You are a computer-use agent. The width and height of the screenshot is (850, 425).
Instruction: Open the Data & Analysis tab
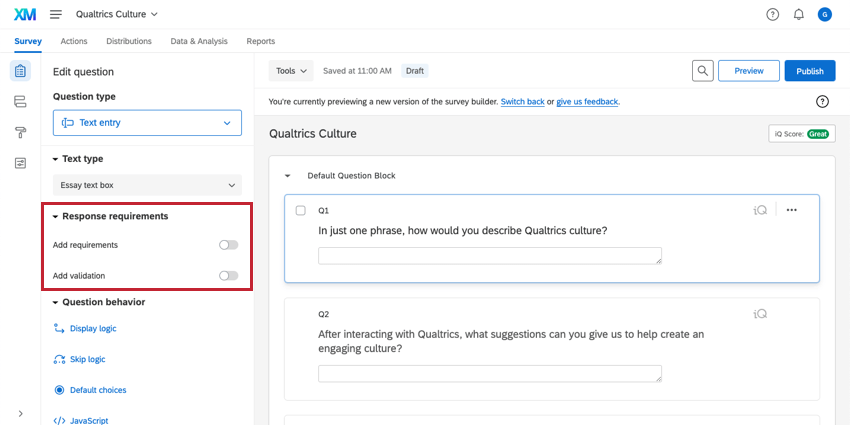[x=199, y=41]
